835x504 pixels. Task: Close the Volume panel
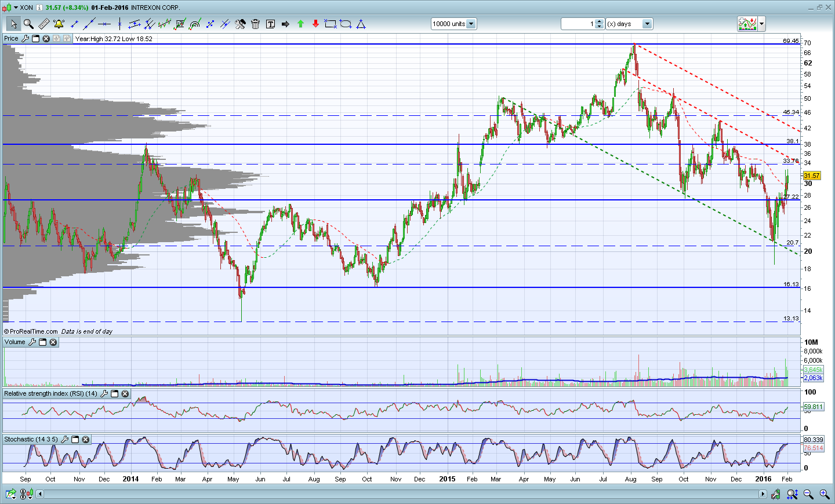click(53, 342)
